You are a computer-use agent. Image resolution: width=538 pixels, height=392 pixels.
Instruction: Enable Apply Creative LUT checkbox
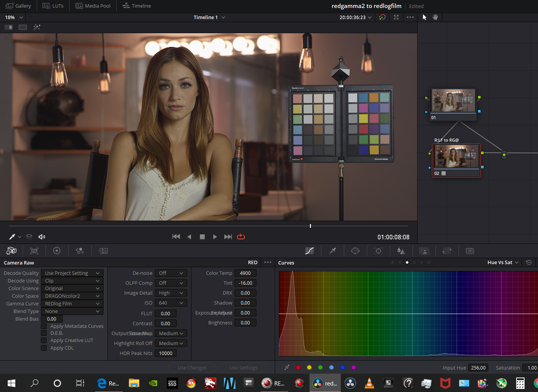coord(44,340)
